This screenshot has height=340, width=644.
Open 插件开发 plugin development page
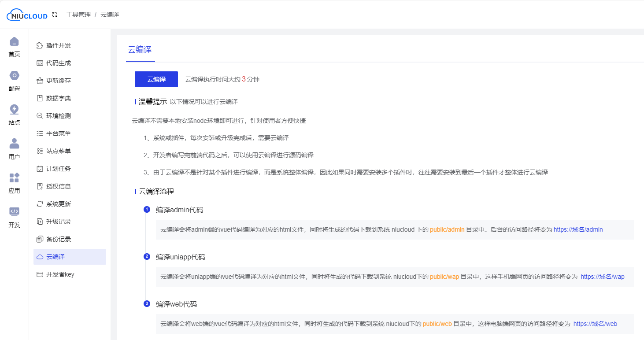click(59, 45)
